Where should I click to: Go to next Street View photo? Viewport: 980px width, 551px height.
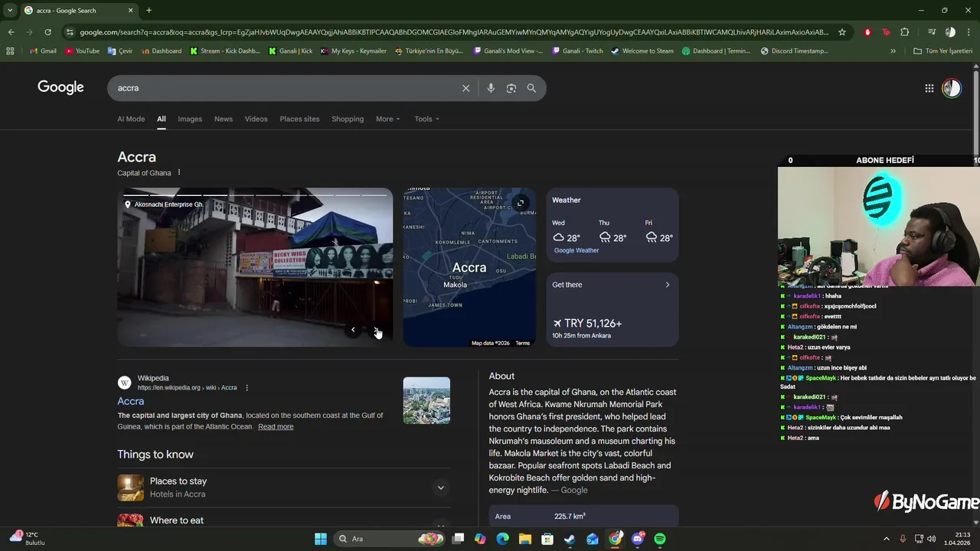click(x=377, y=330)
